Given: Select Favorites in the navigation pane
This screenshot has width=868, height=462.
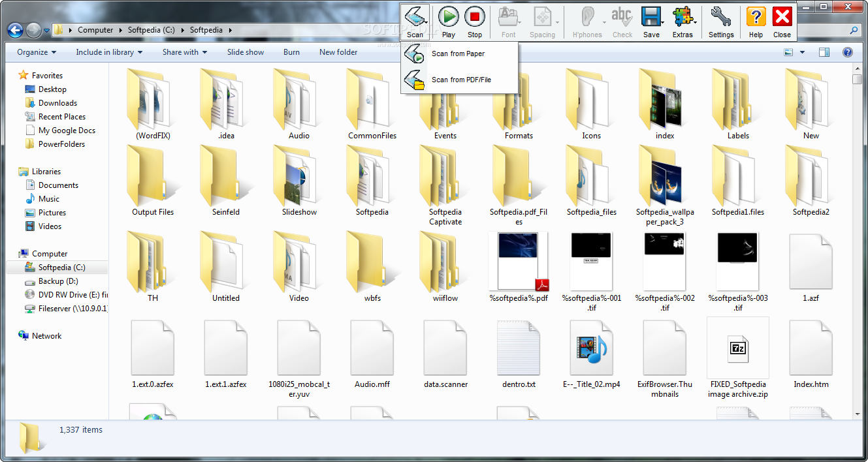Looking at the screenshot, I should click(x=47, y=76).
